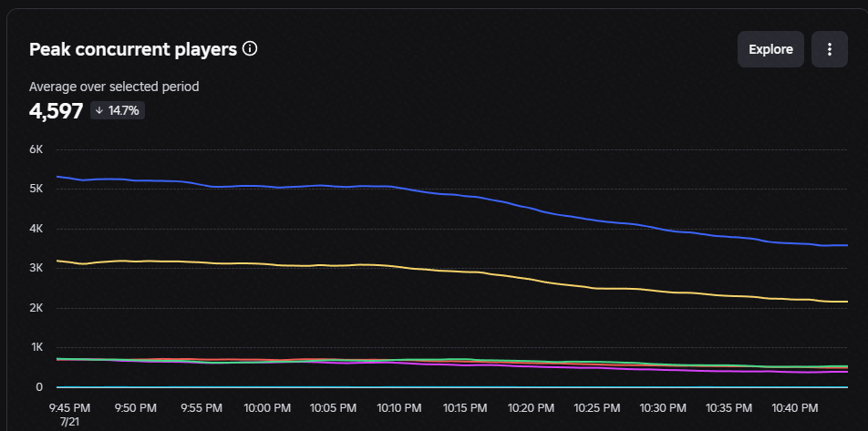Click the 9:55 PM time label
Screen dimensions: 868x431
click(x=201, y=407)
